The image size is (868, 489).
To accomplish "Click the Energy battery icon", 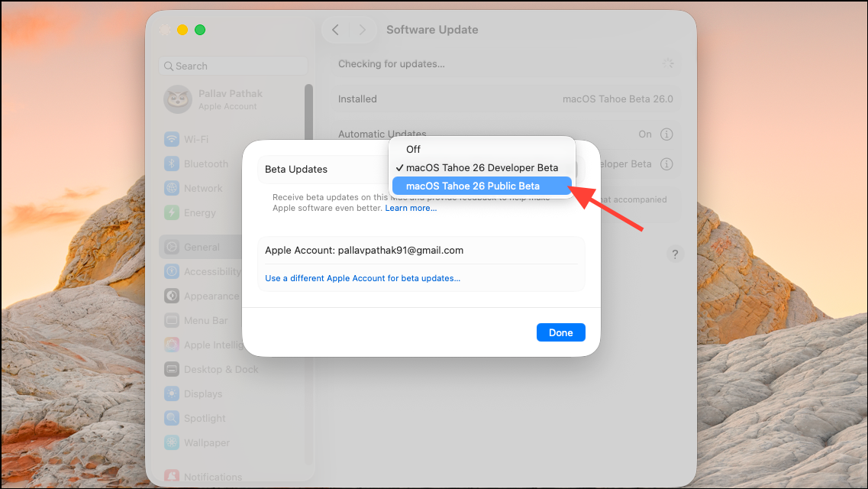I will (172, 212).
